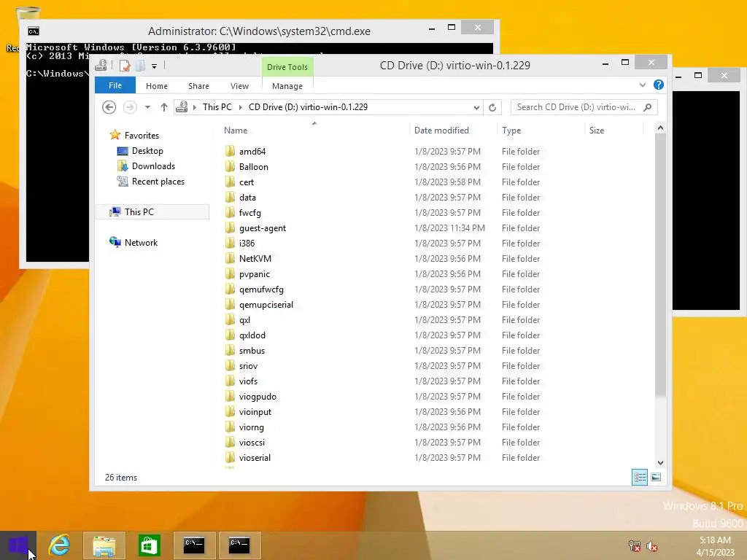Click the Forward navigation arrow

point(130,107)
